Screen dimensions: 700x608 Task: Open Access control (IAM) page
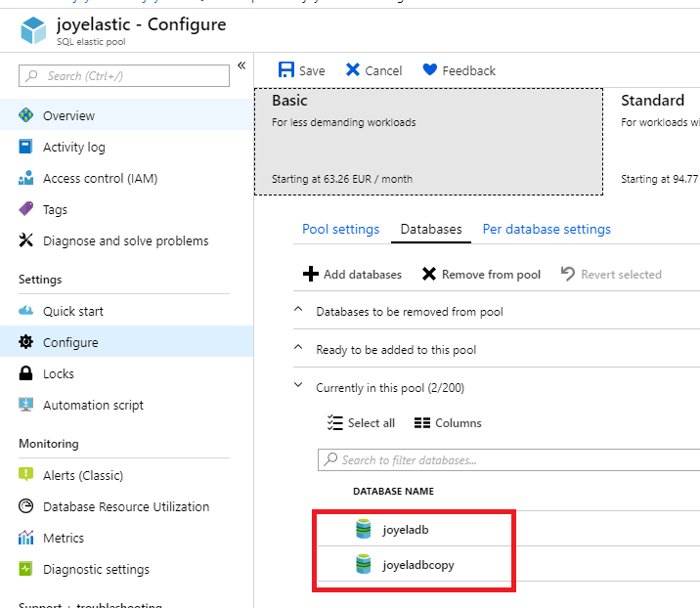(x=100, y=178)
